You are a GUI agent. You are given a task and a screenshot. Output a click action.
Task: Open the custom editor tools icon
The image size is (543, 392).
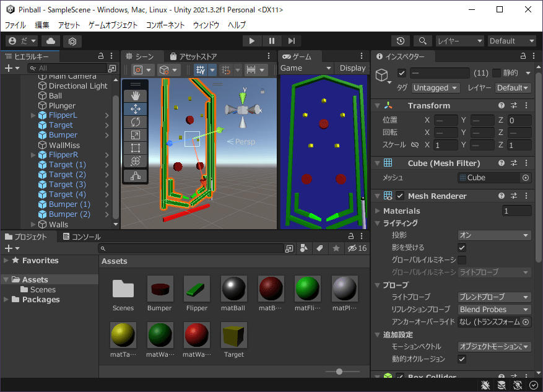click(136, 176)
